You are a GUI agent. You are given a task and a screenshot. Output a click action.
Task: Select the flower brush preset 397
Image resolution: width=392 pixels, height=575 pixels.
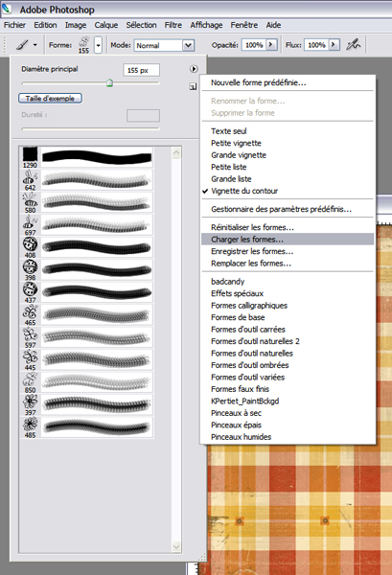pos(86,404)
